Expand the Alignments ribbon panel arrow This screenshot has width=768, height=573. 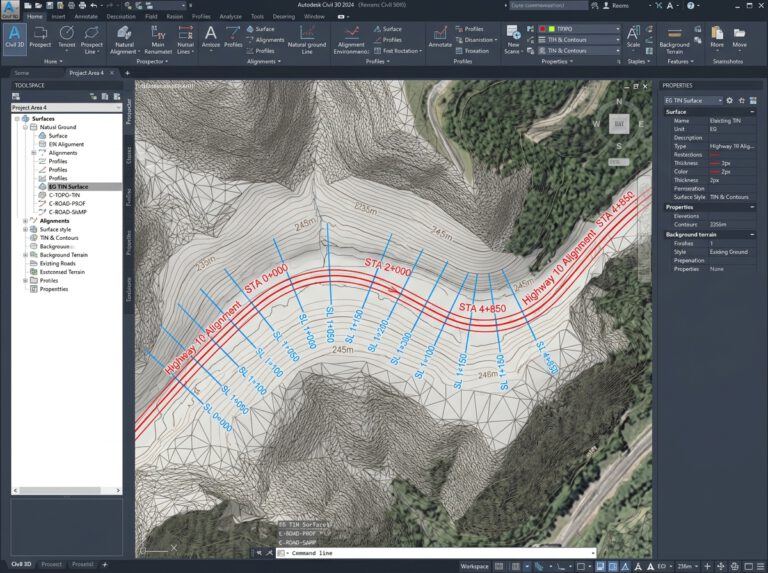pos(279,62)
